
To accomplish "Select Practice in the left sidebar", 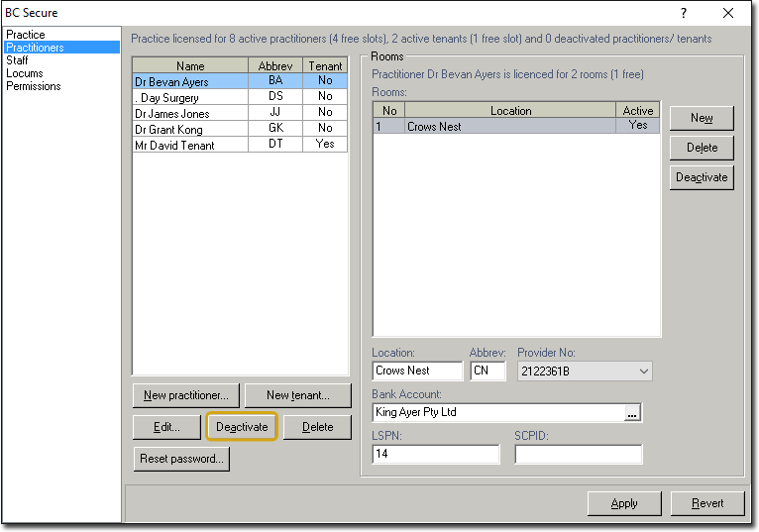I will [26, 35].
